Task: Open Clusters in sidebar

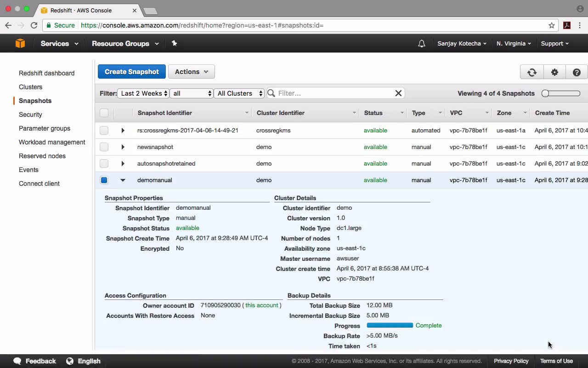Action: (30, 87)
